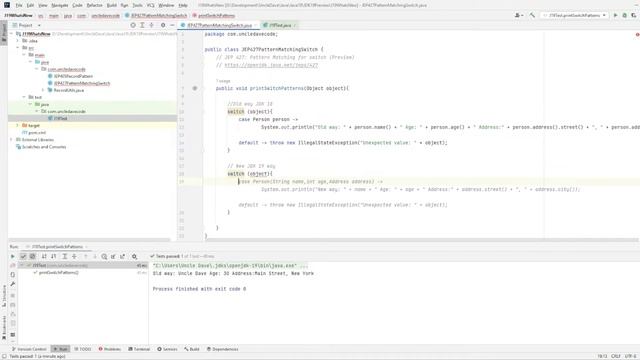Rerun tests with Run panel play icon

pos(12,256)
